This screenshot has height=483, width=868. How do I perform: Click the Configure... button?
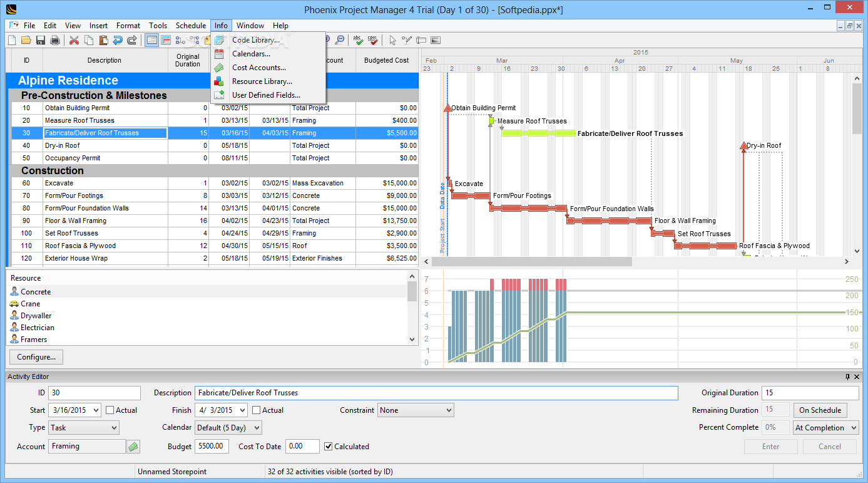[x=36, y=357]
